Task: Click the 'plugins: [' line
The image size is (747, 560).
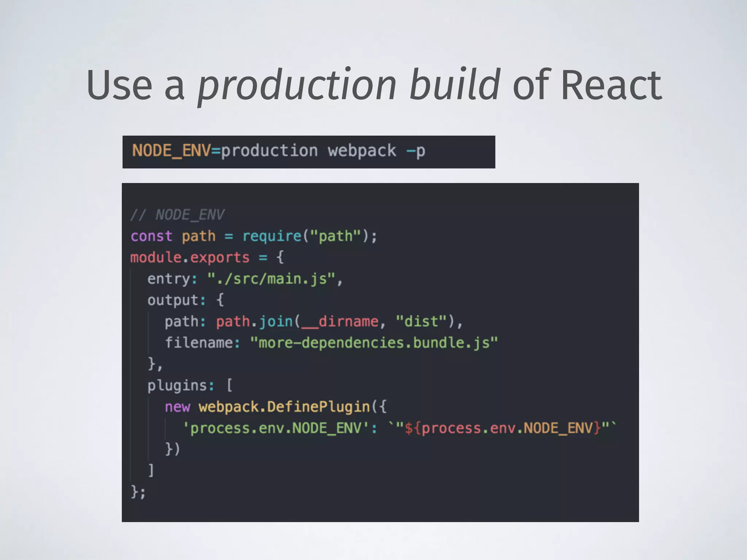Action: pos(190,385)
